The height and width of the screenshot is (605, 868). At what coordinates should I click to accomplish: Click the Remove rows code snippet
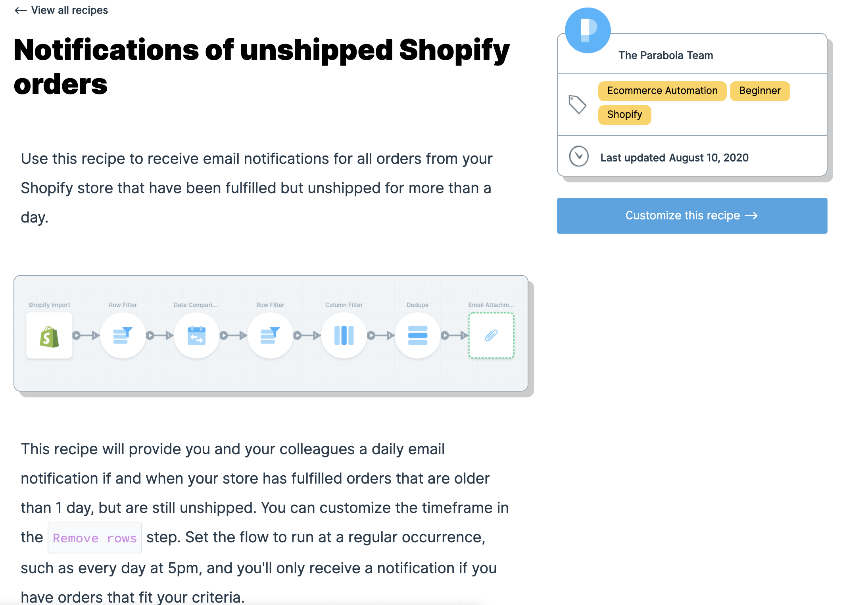coord(95,538)
